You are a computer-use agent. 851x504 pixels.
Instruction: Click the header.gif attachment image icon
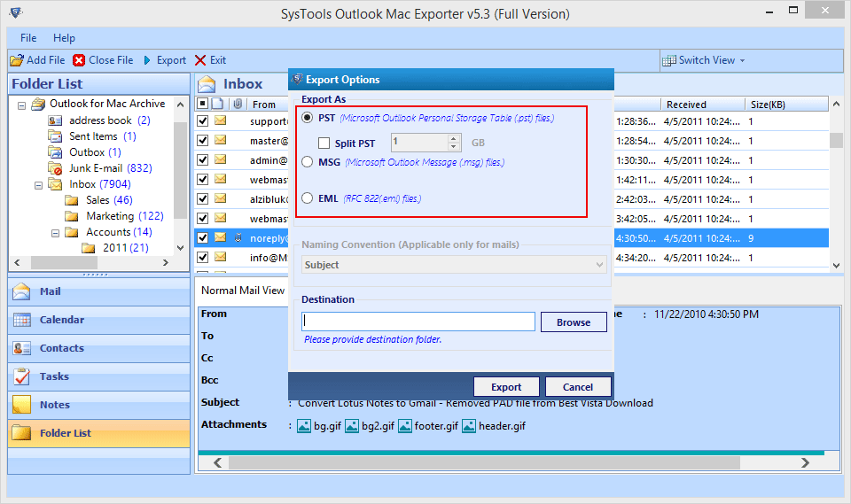click(x=469, y=426)
